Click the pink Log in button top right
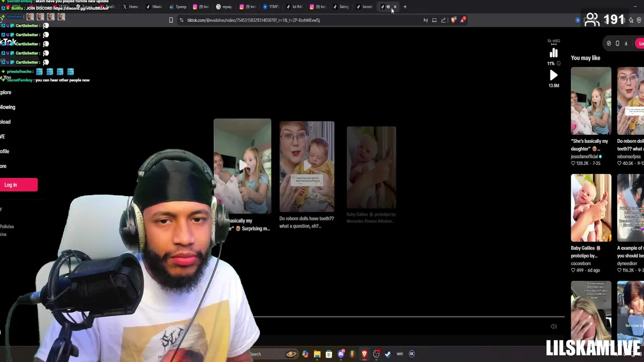 point(640,43)
